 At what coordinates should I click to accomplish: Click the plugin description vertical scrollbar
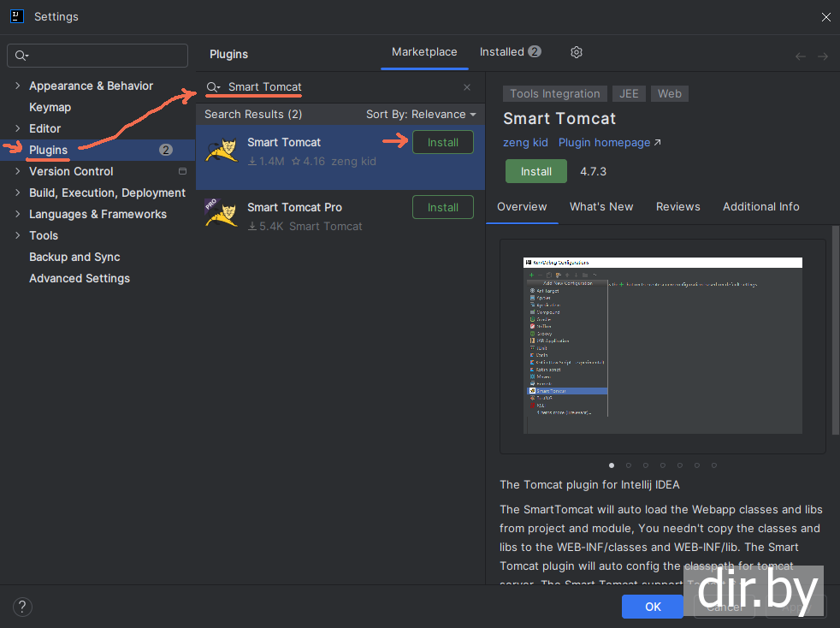pos(835,329)
